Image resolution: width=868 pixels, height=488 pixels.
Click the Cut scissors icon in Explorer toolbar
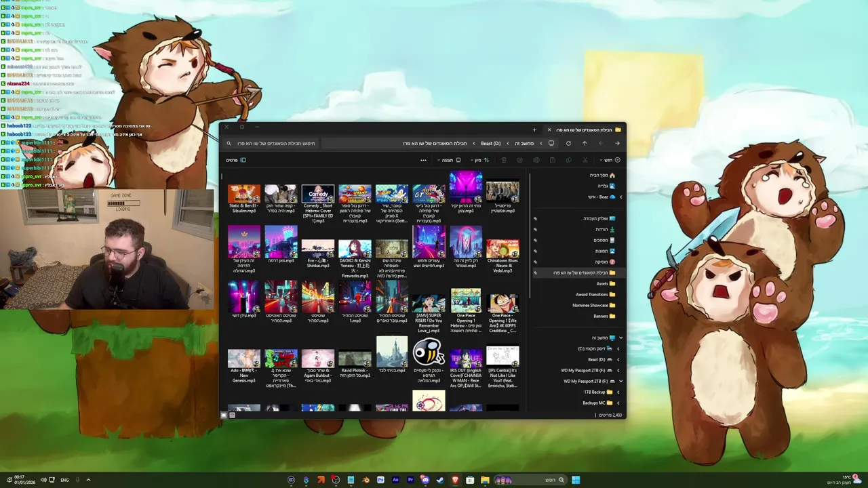(x=585, y=160)
